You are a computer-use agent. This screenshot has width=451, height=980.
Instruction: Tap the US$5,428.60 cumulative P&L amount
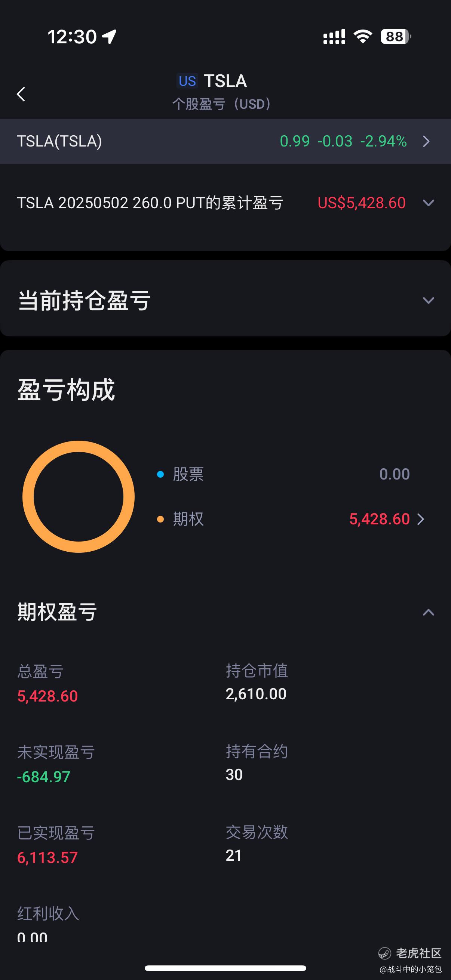click(362, 203)
